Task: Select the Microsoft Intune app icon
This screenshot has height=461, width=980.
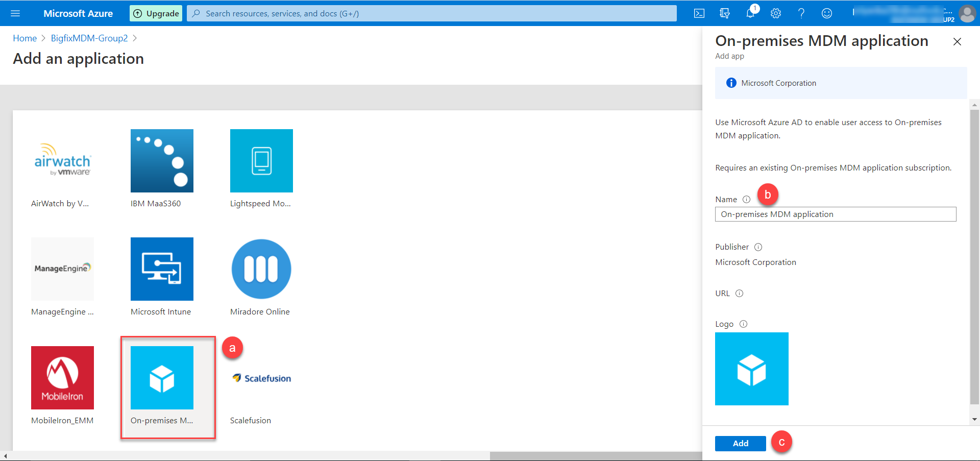Action: (162, 269)
